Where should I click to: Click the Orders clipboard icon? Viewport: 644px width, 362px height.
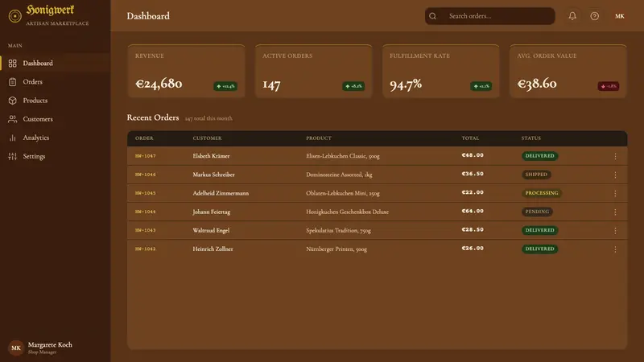pyautogui.click(x=13, y=82)
